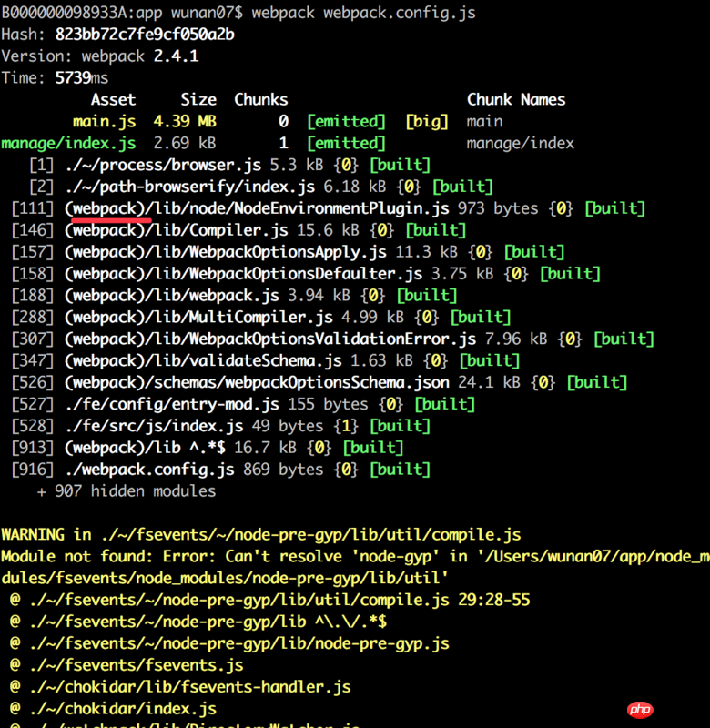Click the Chunks column header
The width and height of the screenshot is (710, 728).
(261, 99)
